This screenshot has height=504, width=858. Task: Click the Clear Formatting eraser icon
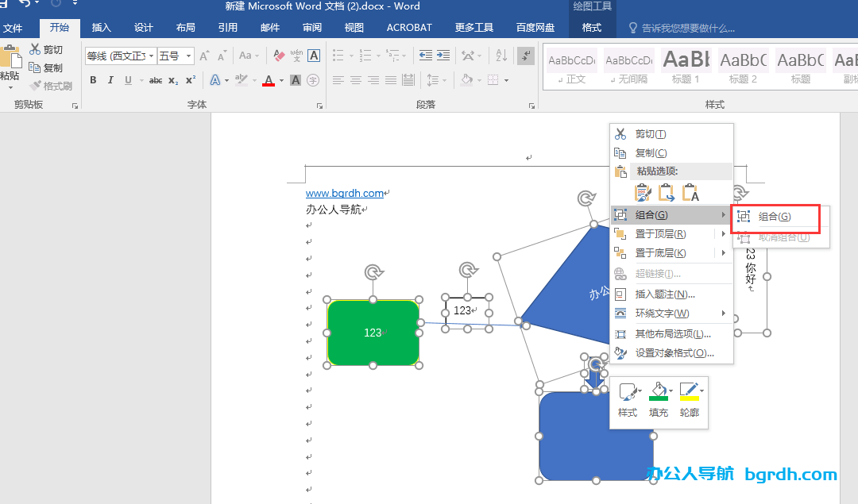pos(279,56)
